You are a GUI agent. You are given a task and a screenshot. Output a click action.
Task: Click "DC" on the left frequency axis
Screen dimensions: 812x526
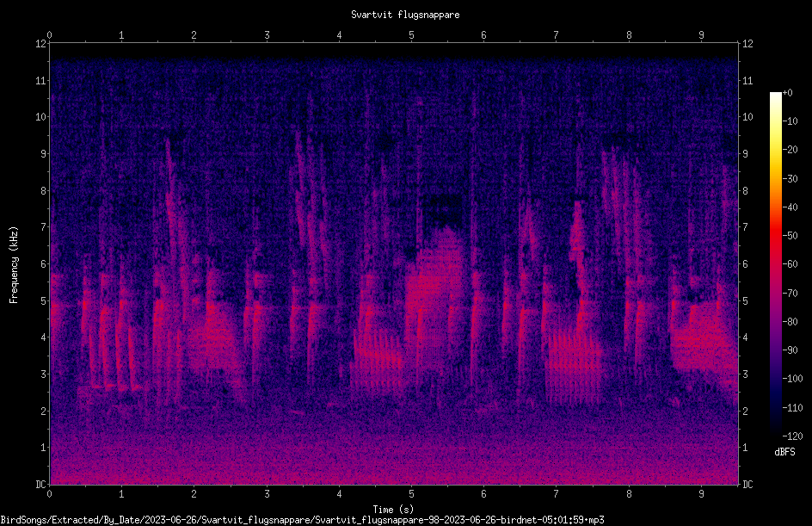pyautogui.click(x=41, y=485)
